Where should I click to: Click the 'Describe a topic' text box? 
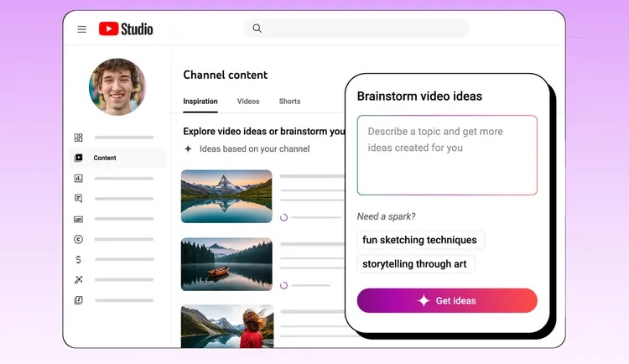click(447, 155)
